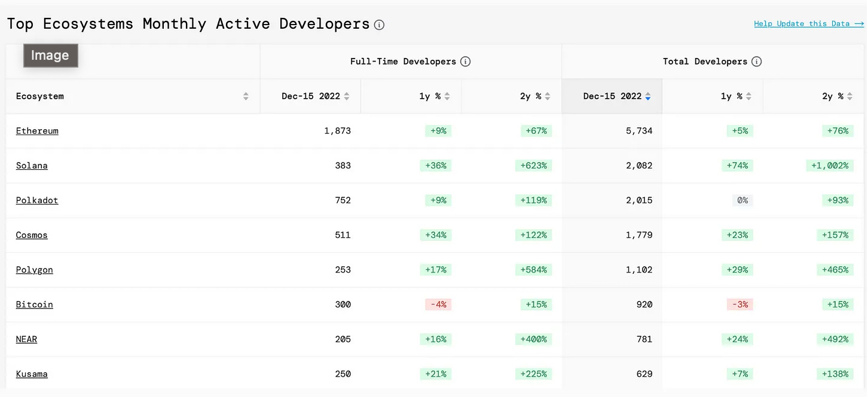Select Cosmos full-time value 511
868x397 pixels.
343,235
